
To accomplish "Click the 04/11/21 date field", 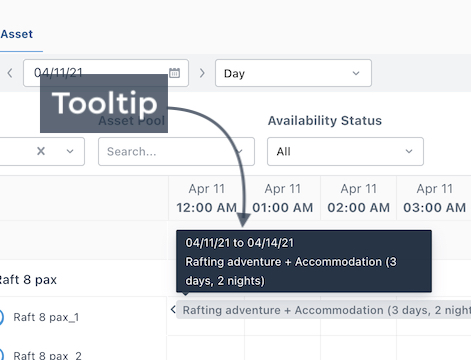I will point(106,73).
